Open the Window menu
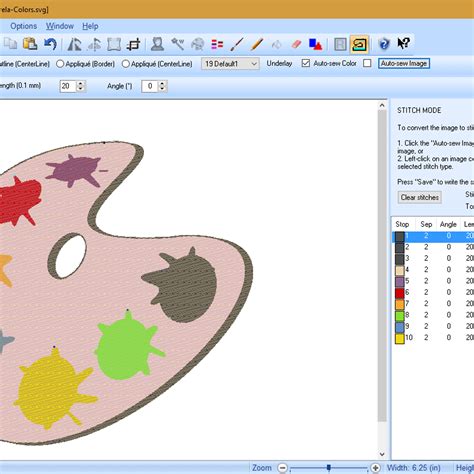This screenshot has width=474, height=474. 60,26
